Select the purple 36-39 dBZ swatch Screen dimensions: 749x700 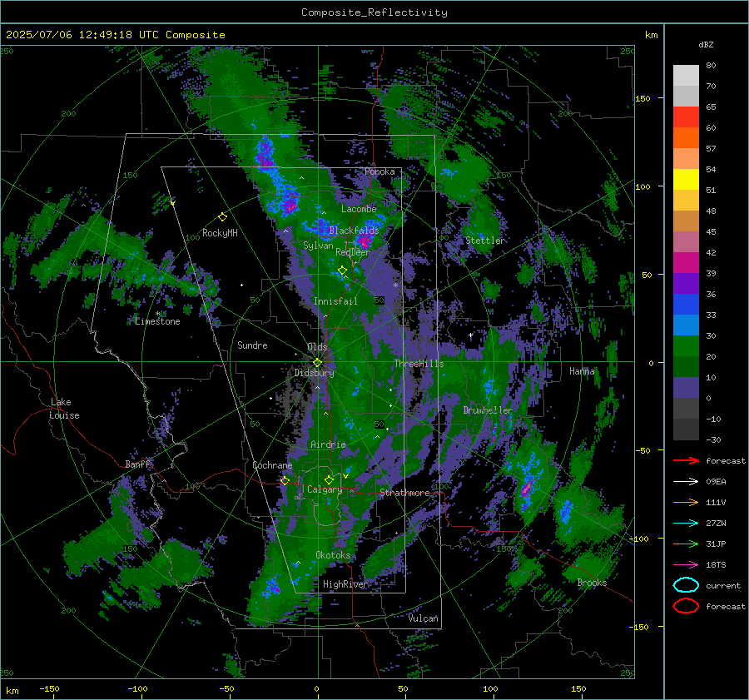(x=686, y=283)
